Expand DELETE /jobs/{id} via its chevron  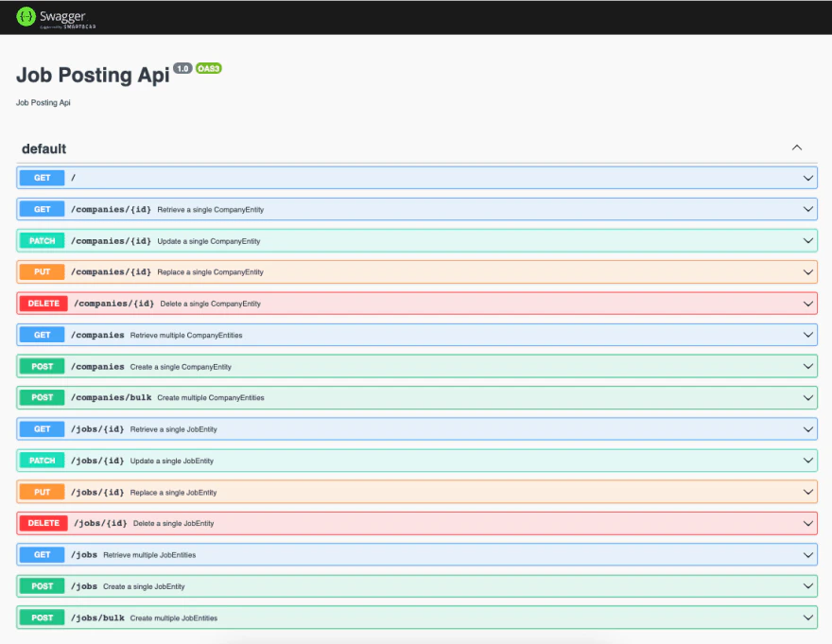click(807, 523)
